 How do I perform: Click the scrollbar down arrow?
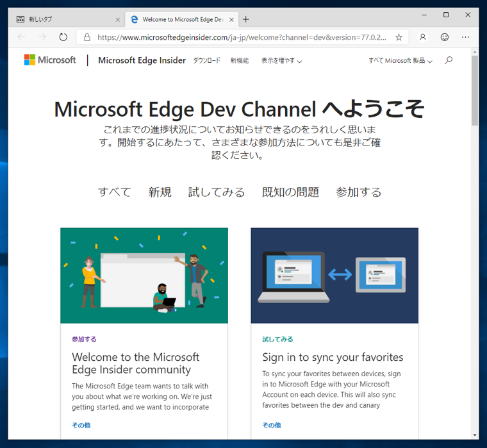(x=475, y=435)
